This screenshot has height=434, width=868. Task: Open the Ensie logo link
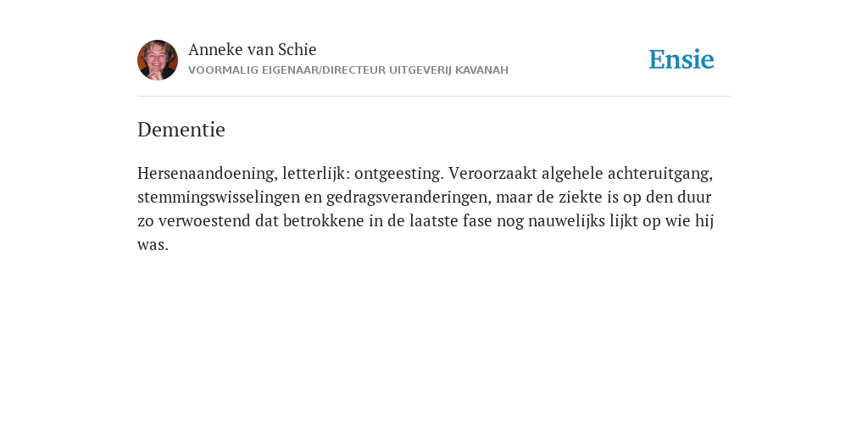(x=682, y=59)
